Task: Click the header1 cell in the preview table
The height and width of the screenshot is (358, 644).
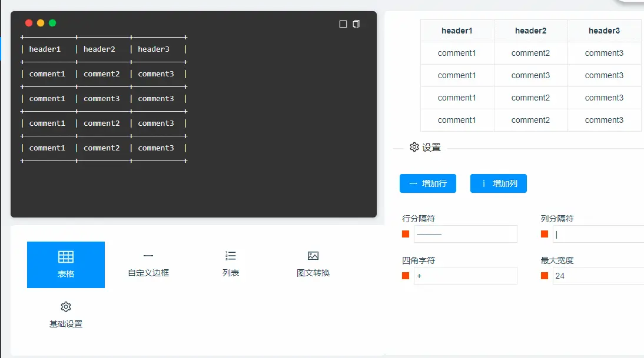Action: coord(457,31)
